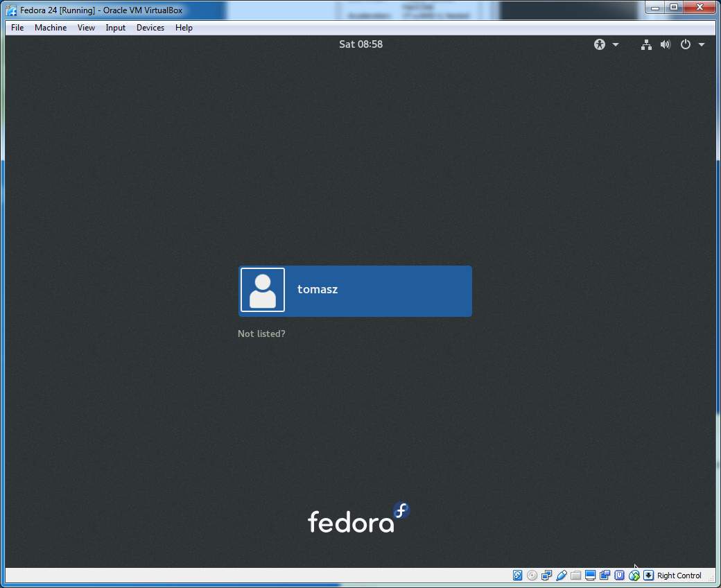
Task: Click the display settings status icon
Action: point(591,575)
